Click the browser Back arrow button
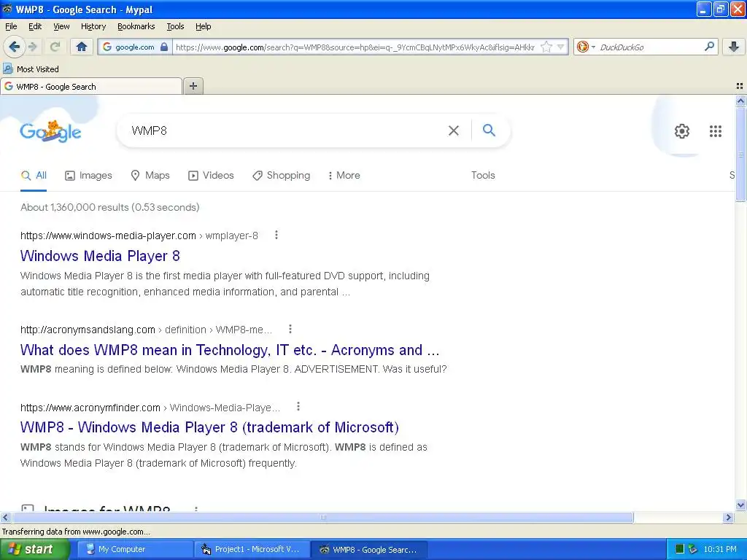Viewport: 747px width, 560px height. [x=14, y=47]
